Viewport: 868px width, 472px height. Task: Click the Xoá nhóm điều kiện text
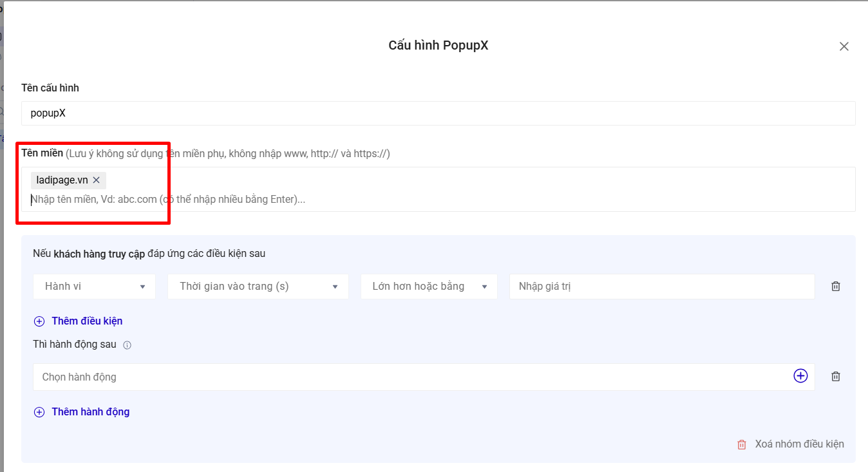click(799, 444)
